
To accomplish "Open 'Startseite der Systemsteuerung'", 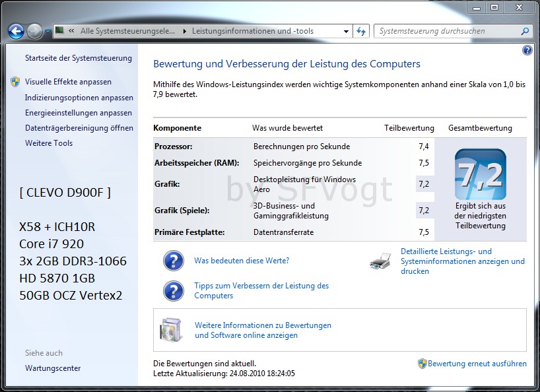I will pyautogui.click(x=79, y=58).
